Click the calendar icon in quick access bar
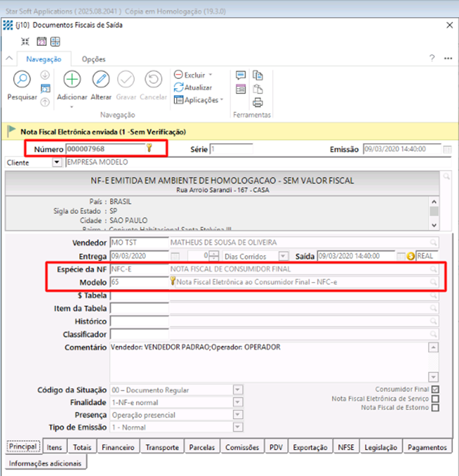 [x=42, y=42]
